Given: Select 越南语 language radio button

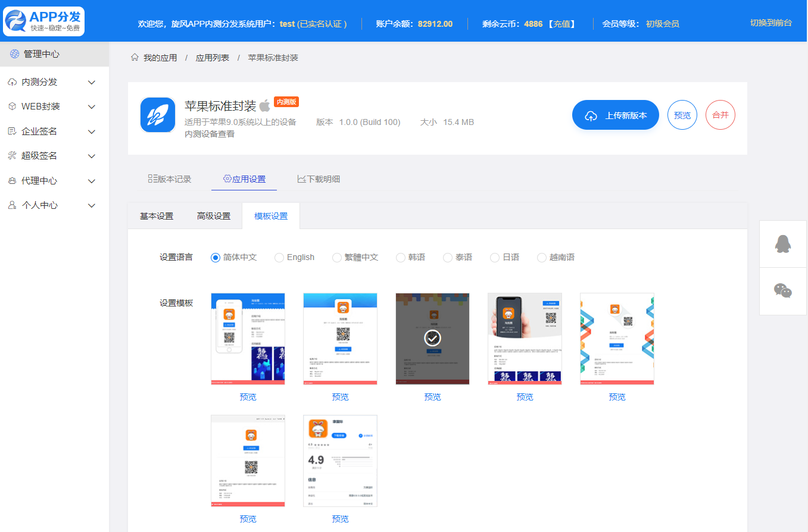Looking at the screenshot, I should (542, 258).
